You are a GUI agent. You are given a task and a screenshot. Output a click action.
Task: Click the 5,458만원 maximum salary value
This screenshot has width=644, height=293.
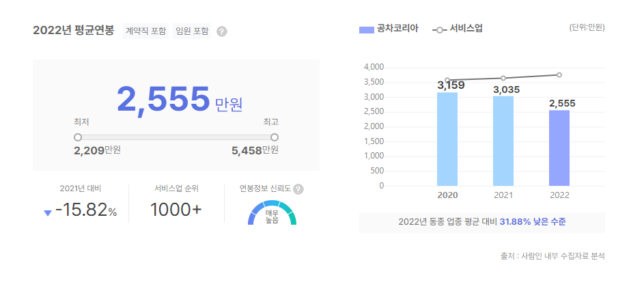pyautogui.click(x=255, y=150)
